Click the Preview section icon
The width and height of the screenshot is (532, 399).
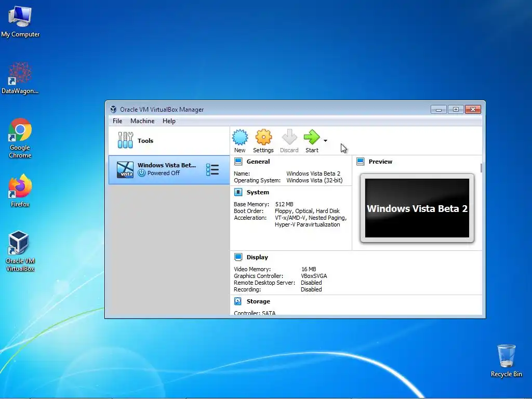pos(361,162)
